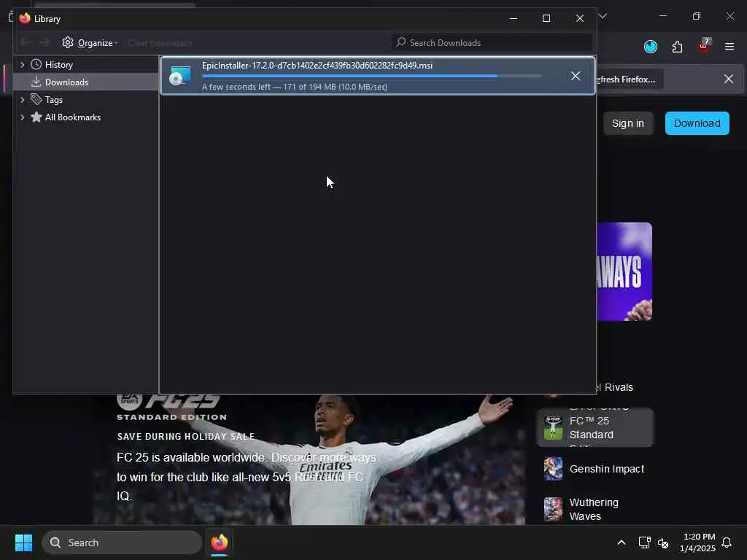The width and height of the screenshot is (747, 560).
Task: Click the All Bookmarks star icon
Action: coord(36,117)
